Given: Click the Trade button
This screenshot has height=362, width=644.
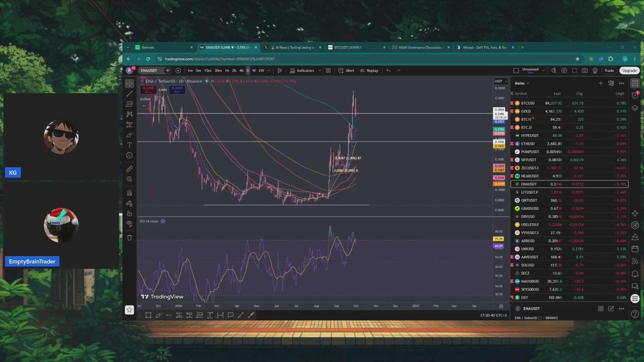Looking at the screenshot, I should pyautogui.click(x=609, y=70).
